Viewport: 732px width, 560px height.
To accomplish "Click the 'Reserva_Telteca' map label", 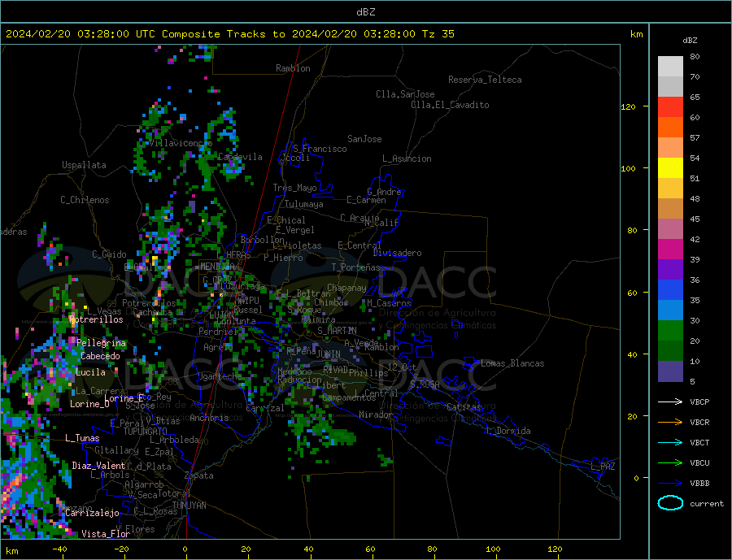I will click(485, 80).
